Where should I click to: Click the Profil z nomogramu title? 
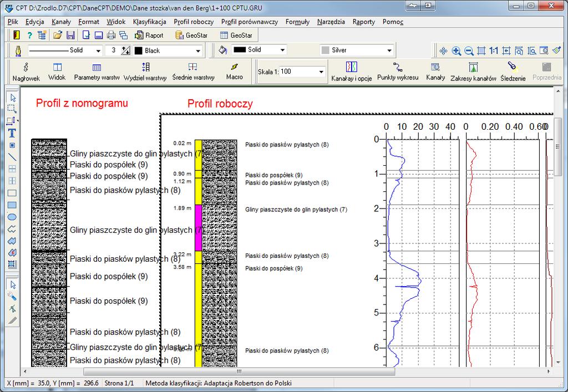point(82,103)
